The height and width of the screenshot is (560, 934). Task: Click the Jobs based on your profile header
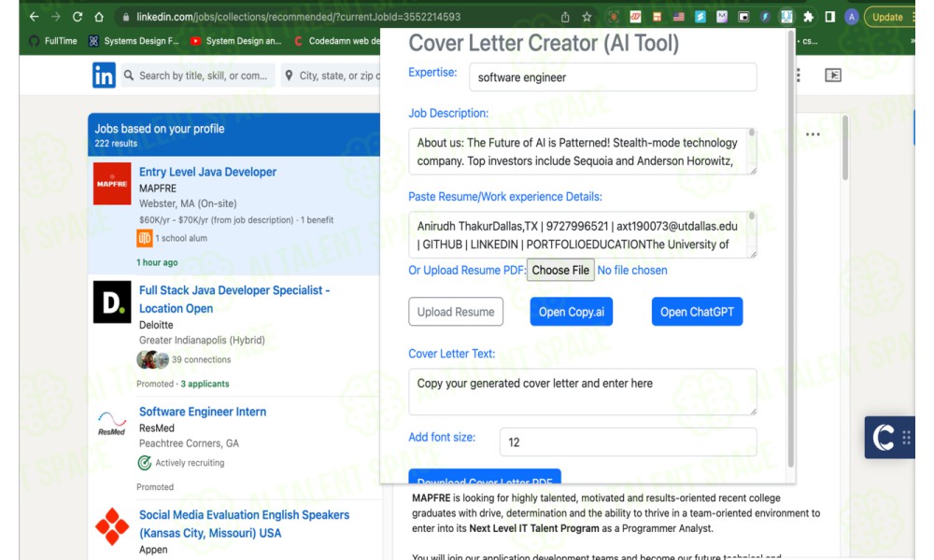pos(160,129)
